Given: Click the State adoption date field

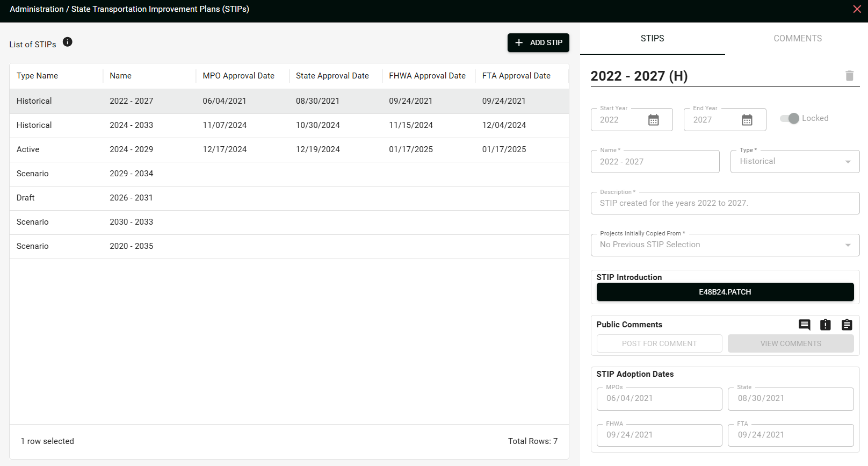Looking at the screenshot, I should 791,399.
